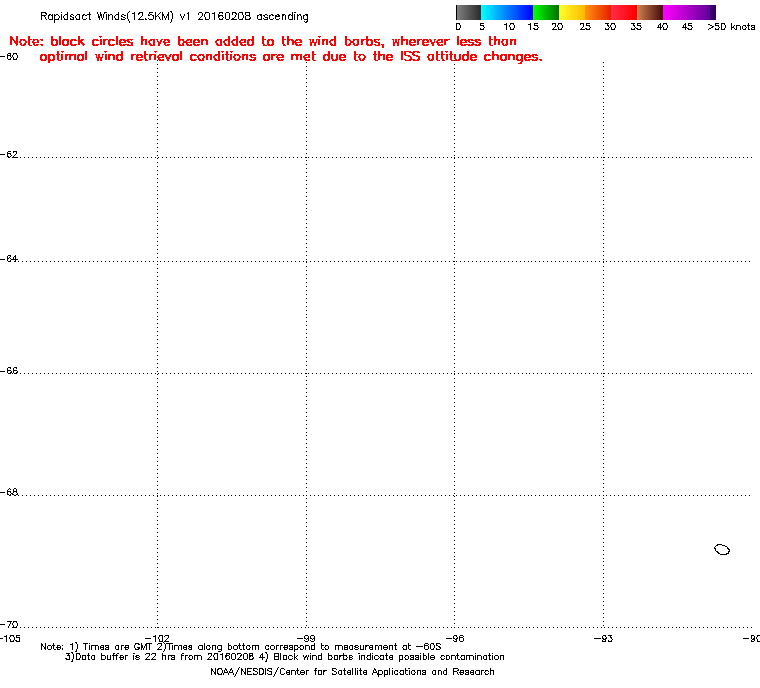Click the plot title 'Rapidscat Winds(12.5KM) v1 20160208 ascending'
This screenshot has width=760, height=688.
tap(174, 16)
